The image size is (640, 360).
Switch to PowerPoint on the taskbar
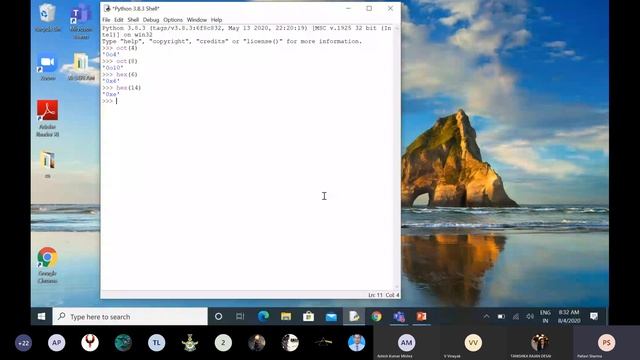[x=421, y=316]
